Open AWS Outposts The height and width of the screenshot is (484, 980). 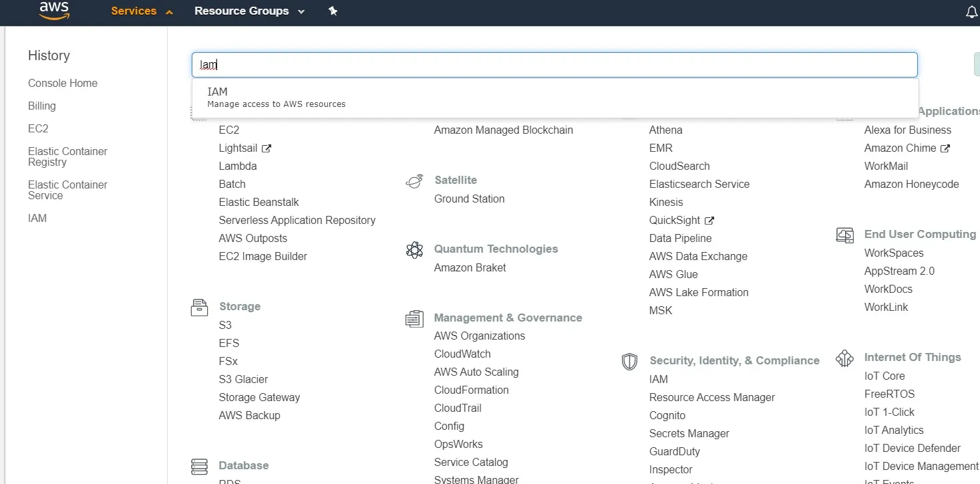point(253,238)
